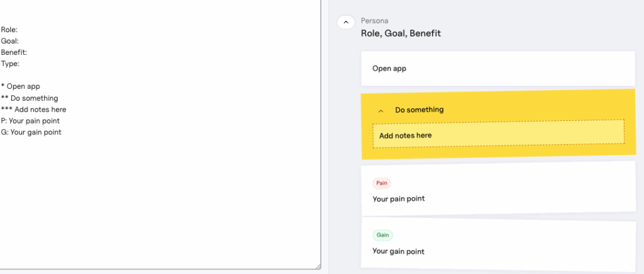The image size is (644, 274).
Task: Place cursor on the "Benefit:" line in editor
Action: pyautogui.click(x=14, y=52)
